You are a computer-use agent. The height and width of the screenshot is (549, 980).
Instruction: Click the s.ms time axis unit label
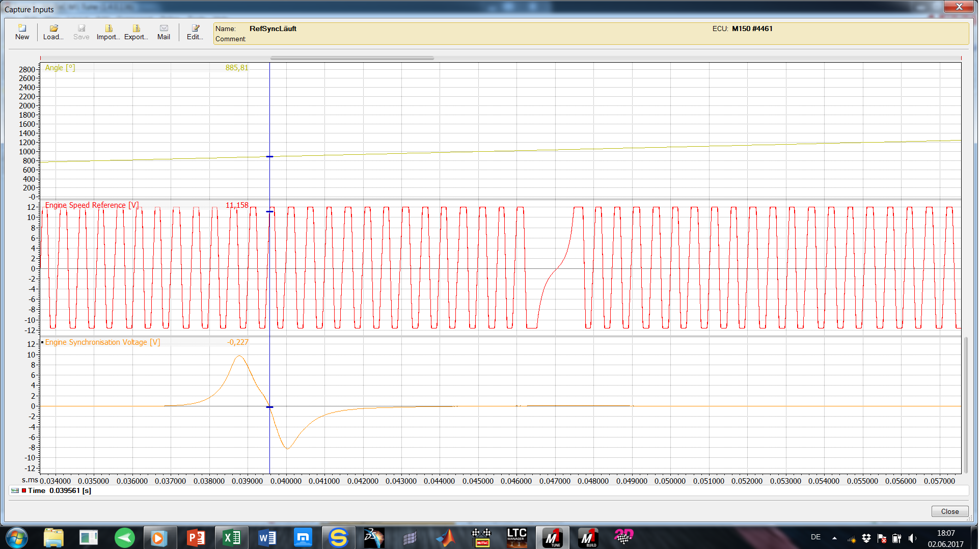30,480
